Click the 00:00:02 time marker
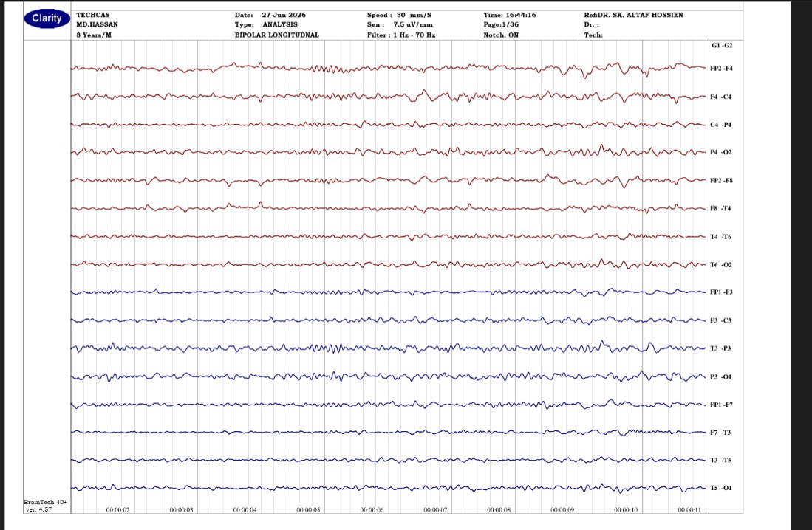The image size is (812, 530). (117, 510)
